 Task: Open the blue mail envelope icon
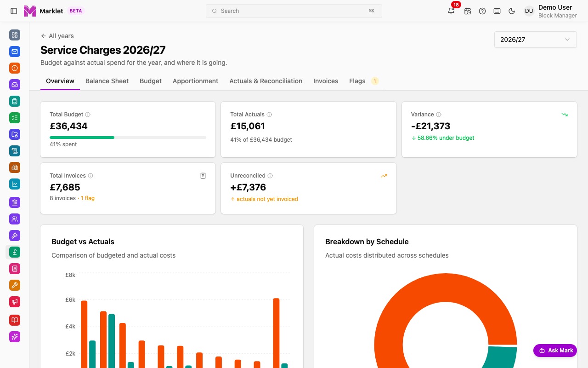point(15,52)
